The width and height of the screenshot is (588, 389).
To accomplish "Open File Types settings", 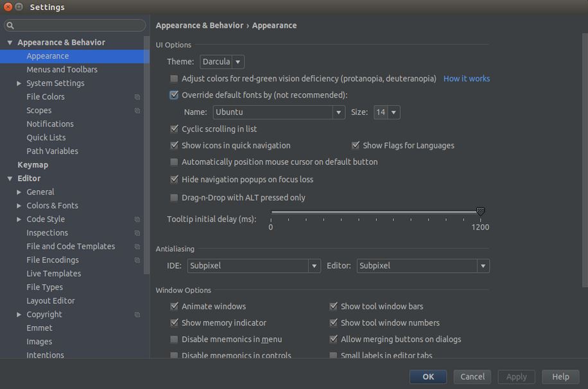I will (x=45, y=288).
